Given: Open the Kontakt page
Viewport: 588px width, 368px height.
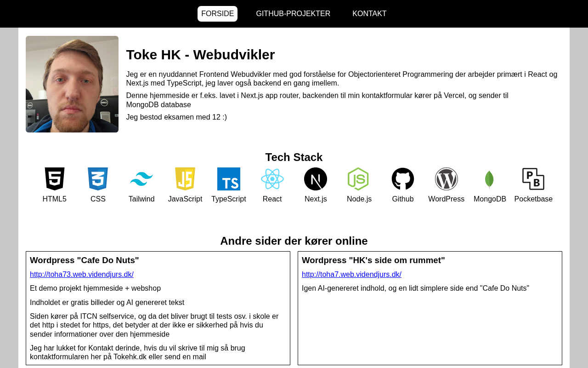Looking at the screenshot, I should coord(369,14).
